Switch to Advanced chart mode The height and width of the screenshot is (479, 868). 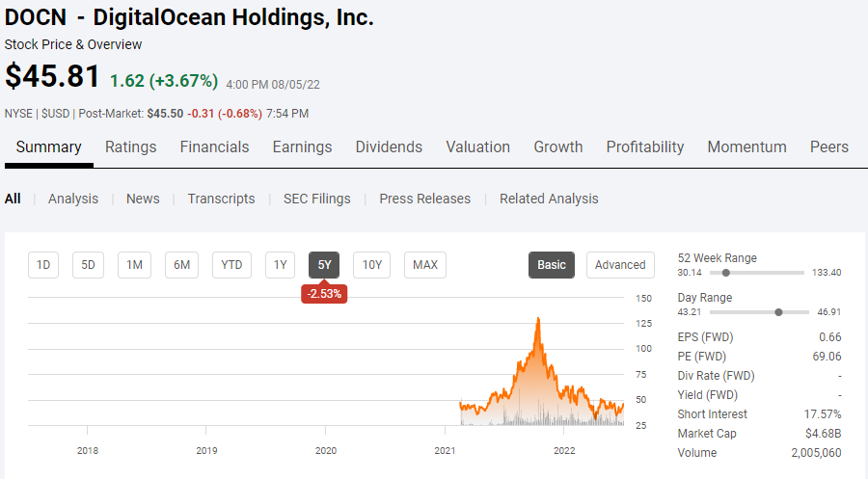click(620, 265)
